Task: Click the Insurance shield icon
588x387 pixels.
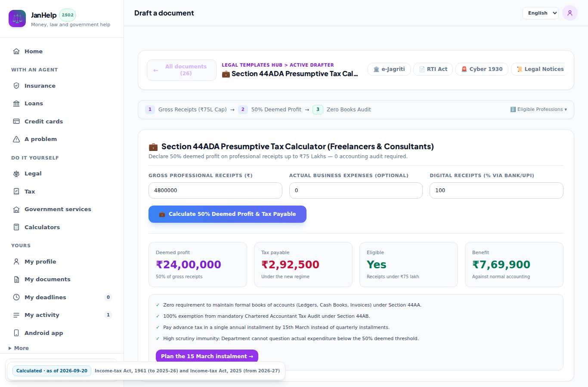Action: [16, 86]
